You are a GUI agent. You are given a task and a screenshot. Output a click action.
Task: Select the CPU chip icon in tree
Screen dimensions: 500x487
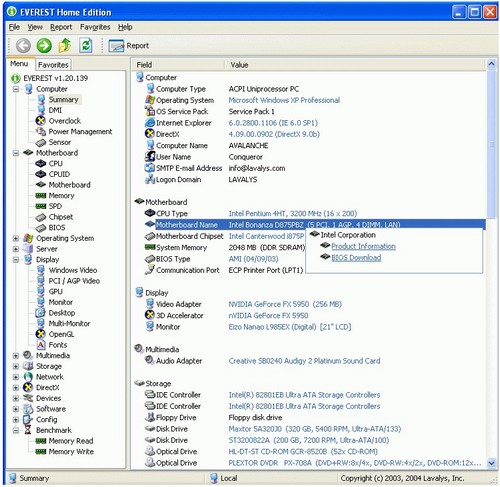click(x=41, y=164)
